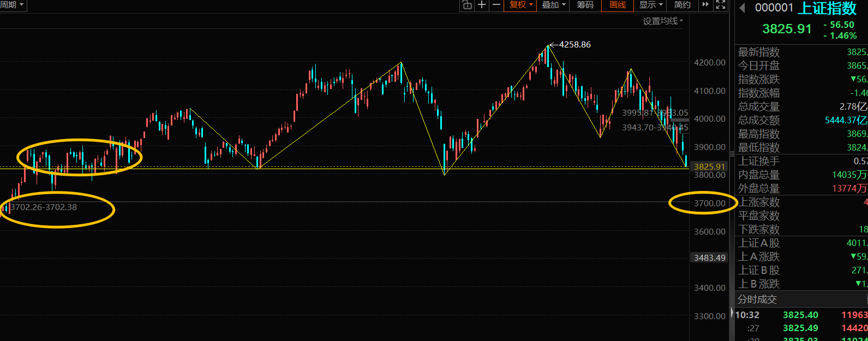Click the double-arrow more tools icon

tap(705, 5)
